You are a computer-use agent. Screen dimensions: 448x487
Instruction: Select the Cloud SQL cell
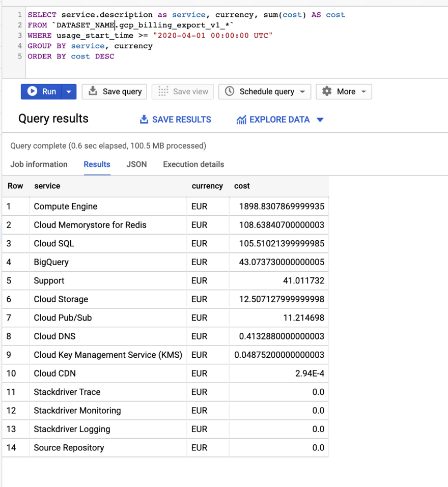(x=108, y=243)
